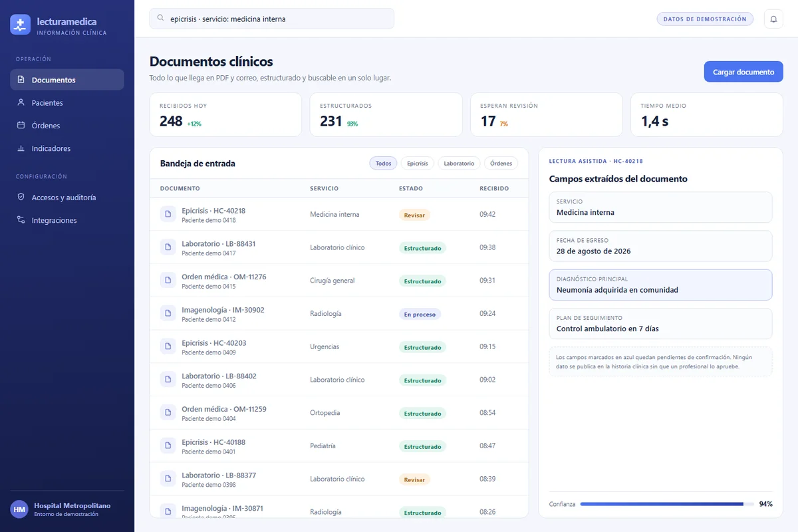Click the search magnifier icon
Viewport: 798px width, 532px height.
click(x=160, y=18)
